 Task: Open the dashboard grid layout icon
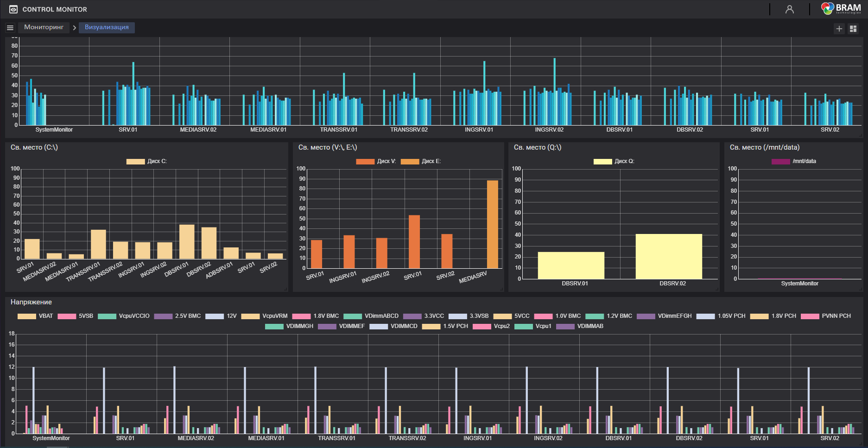coord(853,29)
